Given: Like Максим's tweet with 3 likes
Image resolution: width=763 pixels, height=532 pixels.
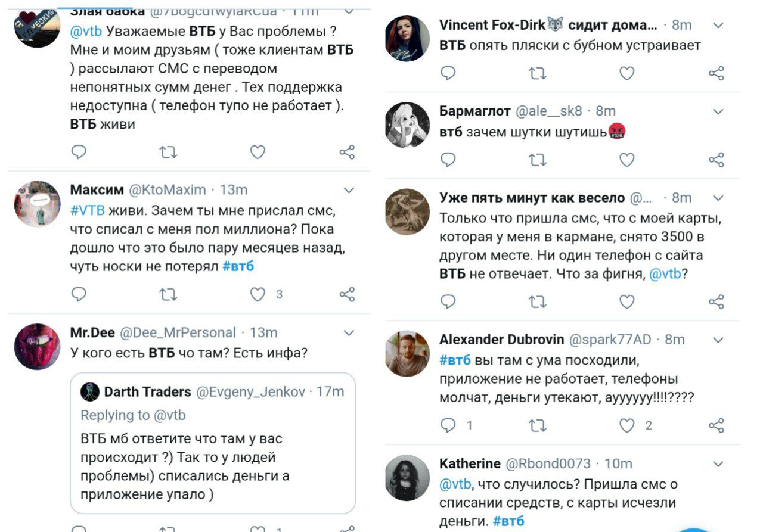Looking at the screenshot, I should (258, 294).
